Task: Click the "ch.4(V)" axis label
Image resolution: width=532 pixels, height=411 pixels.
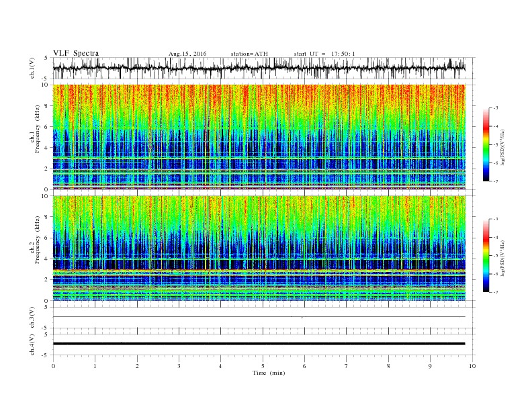Action: coord(32,345)
